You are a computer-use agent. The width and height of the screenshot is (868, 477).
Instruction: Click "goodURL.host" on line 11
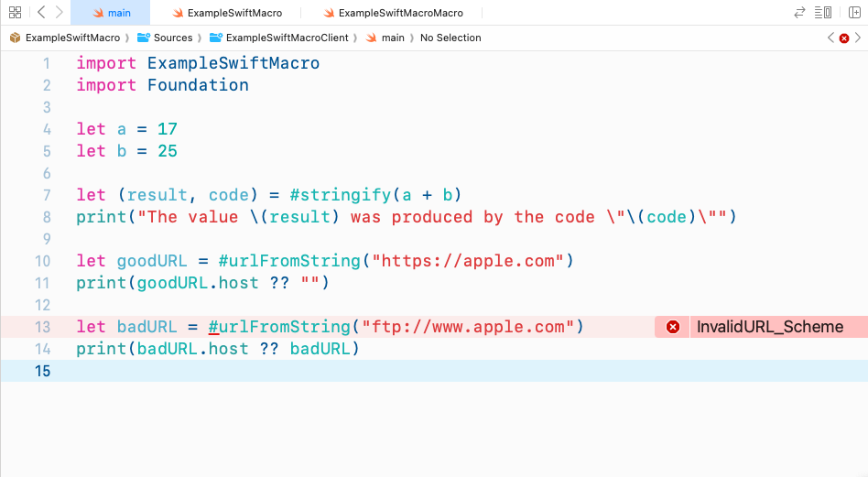coord(198,283)
